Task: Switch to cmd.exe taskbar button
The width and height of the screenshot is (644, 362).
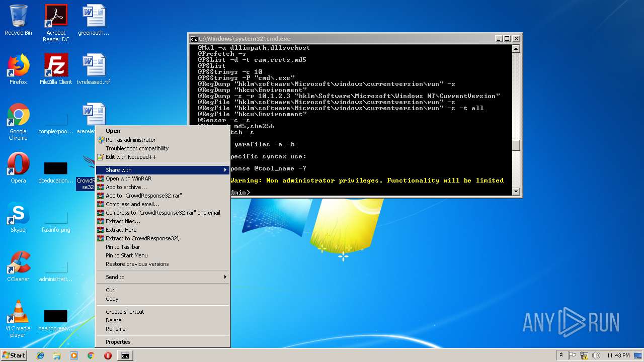Action: coord(125,355)
